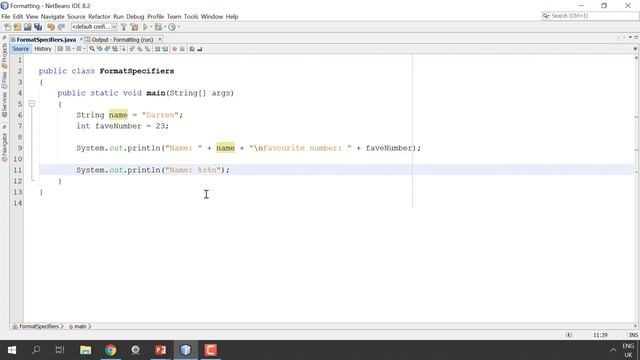This screenshot has width=640, height=360.
Task: Open the Debug Project dropdown arrow
Action: 165,27
